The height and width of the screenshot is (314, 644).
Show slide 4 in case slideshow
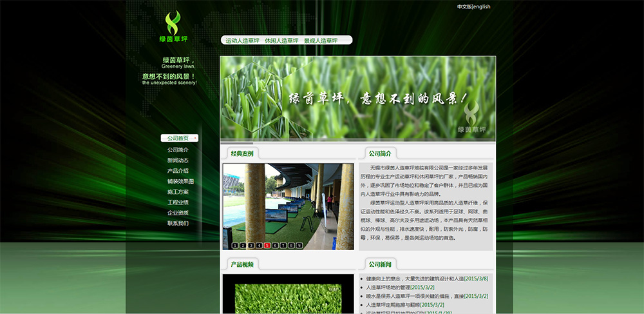coord(259,246)
